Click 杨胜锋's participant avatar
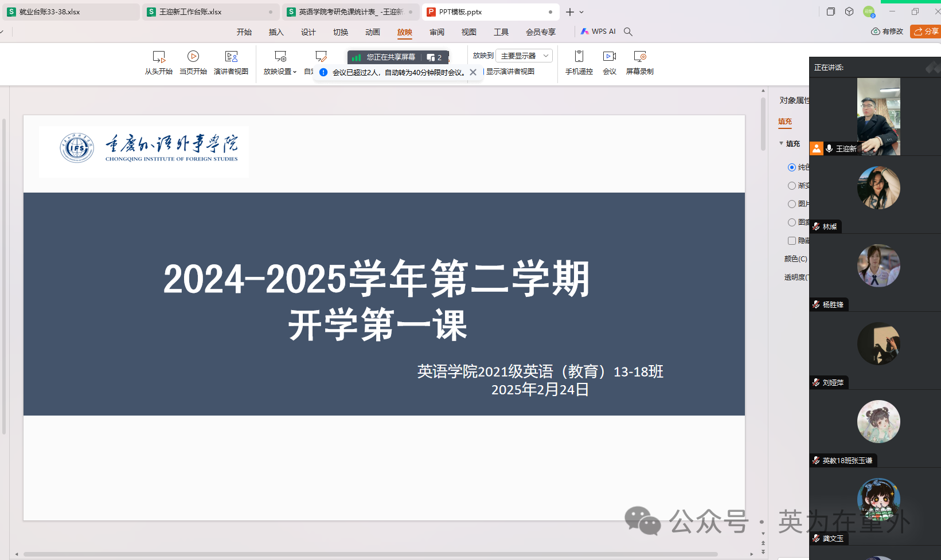 [878, 265]
